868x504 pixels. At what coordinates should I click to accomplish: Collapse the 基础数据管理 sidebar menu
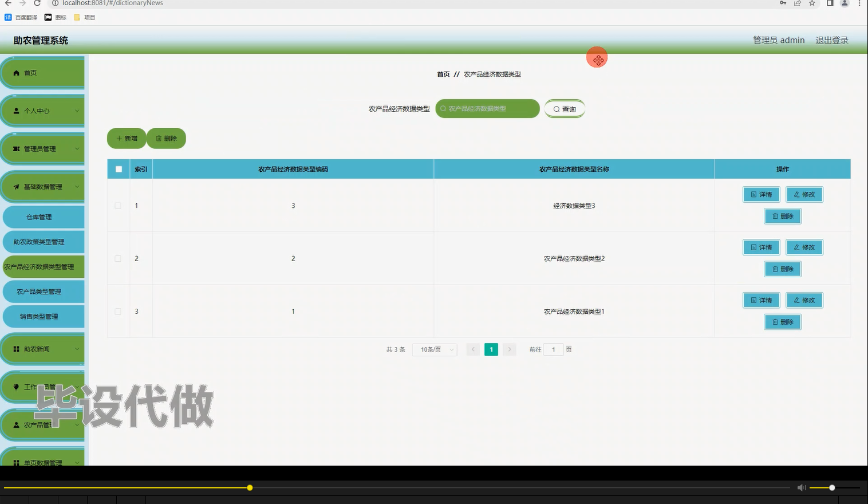tap(42, 187)
